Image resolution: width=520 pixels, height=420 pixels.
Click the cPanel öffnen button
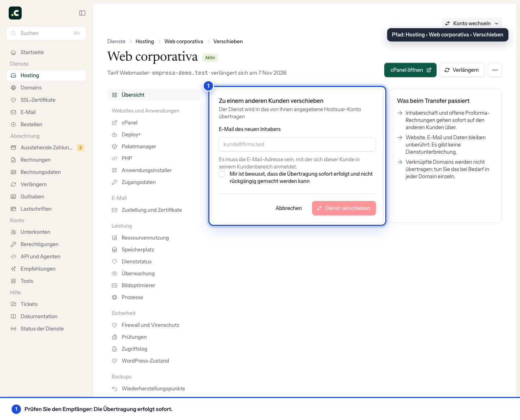410,70
